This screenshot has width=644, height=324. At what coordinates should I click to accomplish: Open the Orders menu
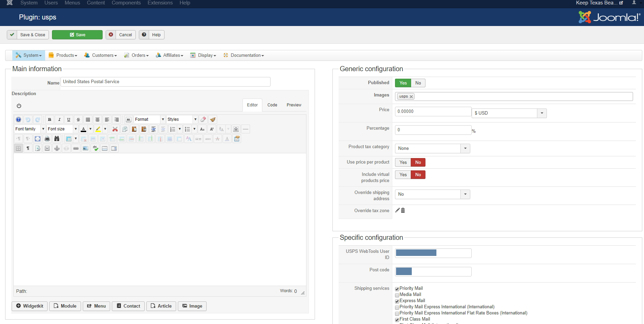pos(136,55)
